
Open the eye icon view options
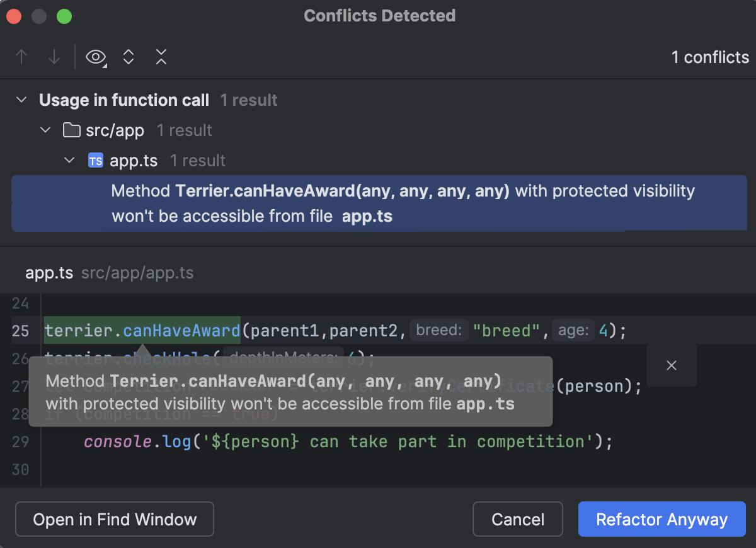click(x=96, y=57)
